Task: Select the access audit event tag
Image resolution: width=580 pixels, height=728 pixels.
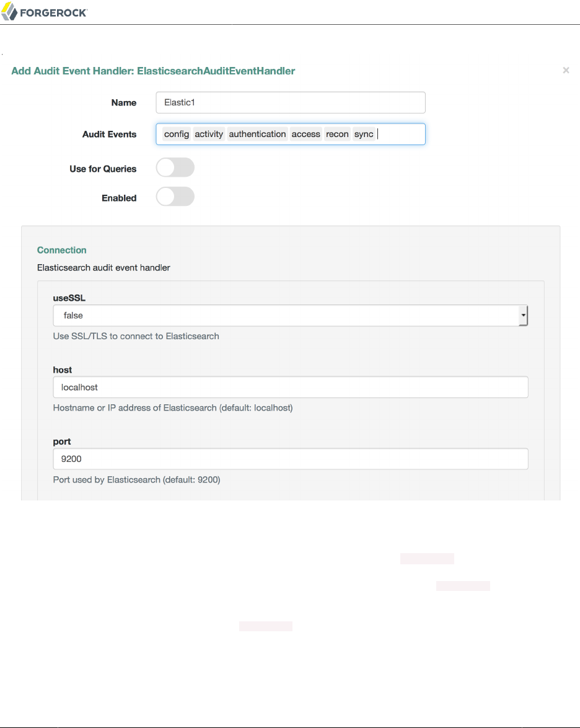Action: point(306,134)
